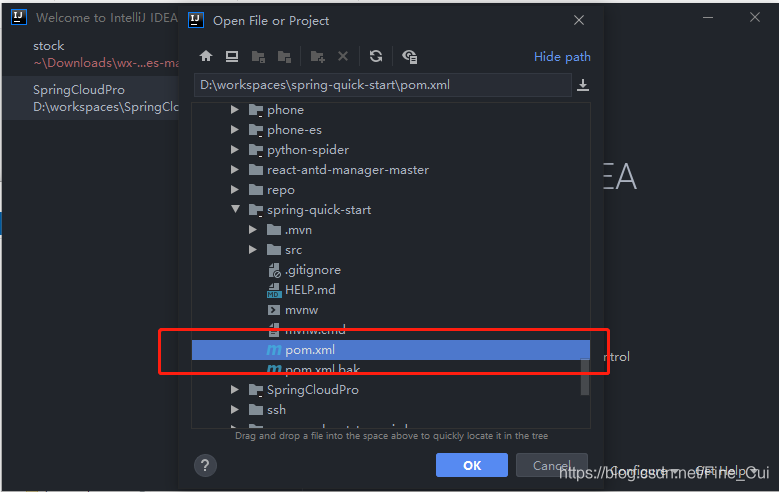
Task: Minimize the Welcome to IntelliJ IDEA window
Action: coord(708,17)
